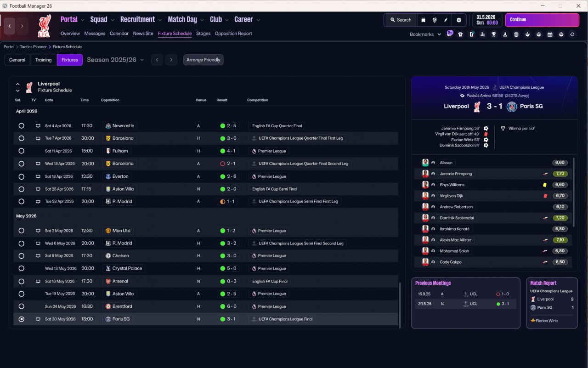Open the 16.9.25 previous meeting row

[466, 294]
